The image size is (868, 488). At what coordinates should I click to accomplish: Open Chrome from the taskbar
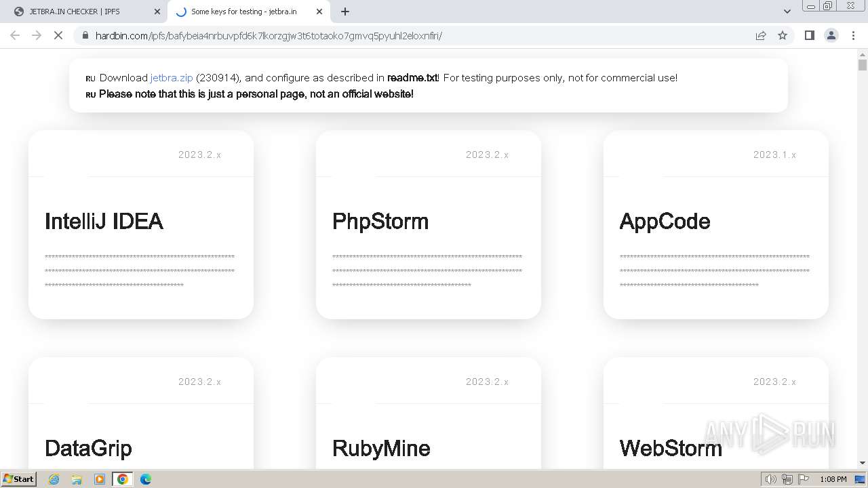pos(123,479)
